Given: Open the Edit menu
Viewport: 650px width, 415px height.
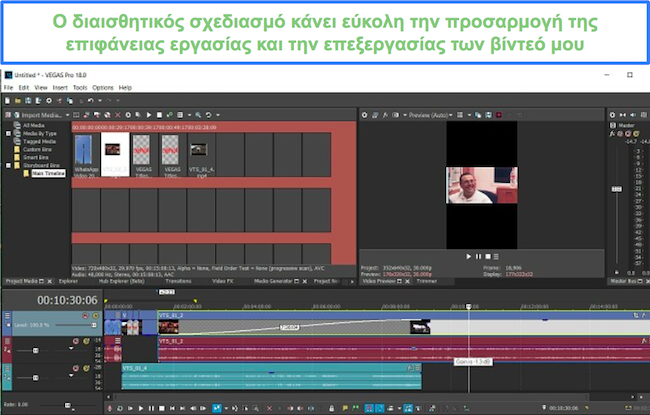Looking at the screenshot, I should click(x=24, y=87).
